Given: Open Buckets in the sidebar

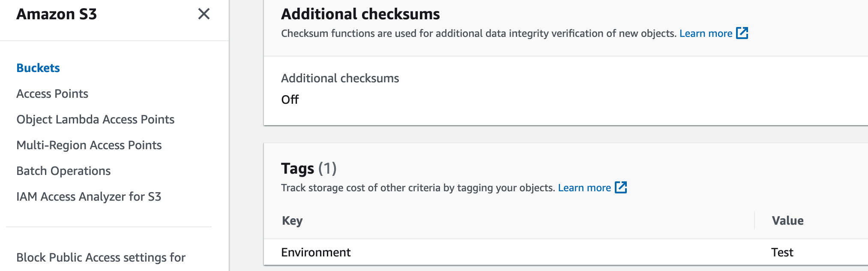Looking at the screenshot, I should [38, 68].
